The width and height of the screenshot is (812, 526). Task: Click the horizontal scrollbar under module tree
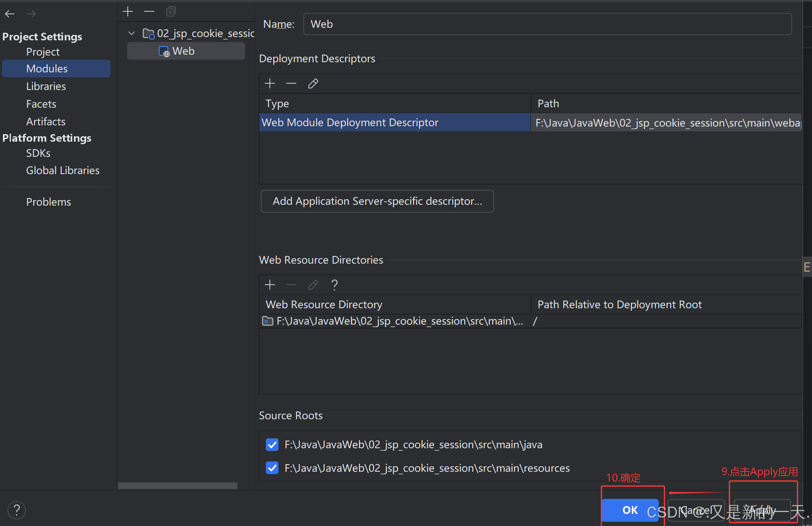[177, 486]
